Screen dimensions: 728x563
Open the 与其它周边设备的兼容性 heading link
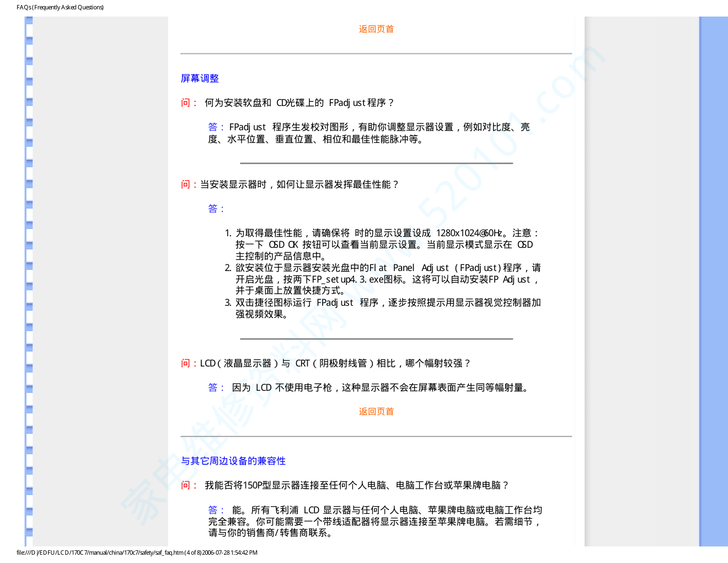click(x=233, y=461)
